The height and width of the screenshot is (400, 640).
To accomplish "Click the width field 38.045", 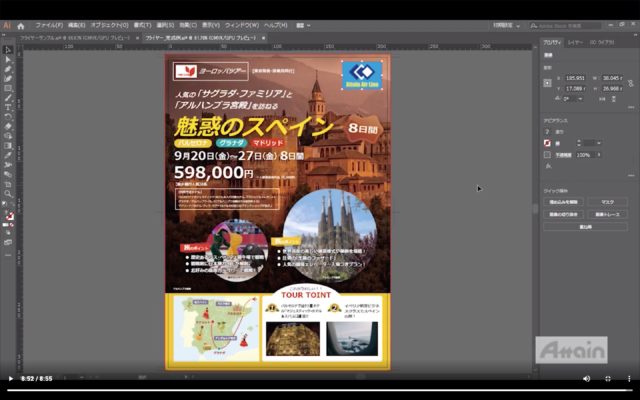I will pyautogui.click(x=612, y=78).
